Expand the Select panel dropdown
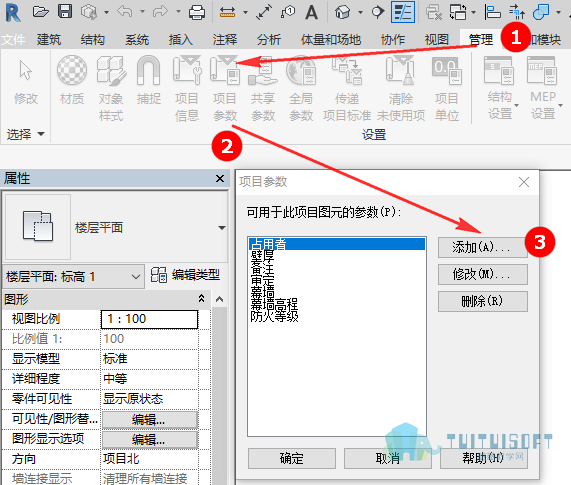 (25, 134)
